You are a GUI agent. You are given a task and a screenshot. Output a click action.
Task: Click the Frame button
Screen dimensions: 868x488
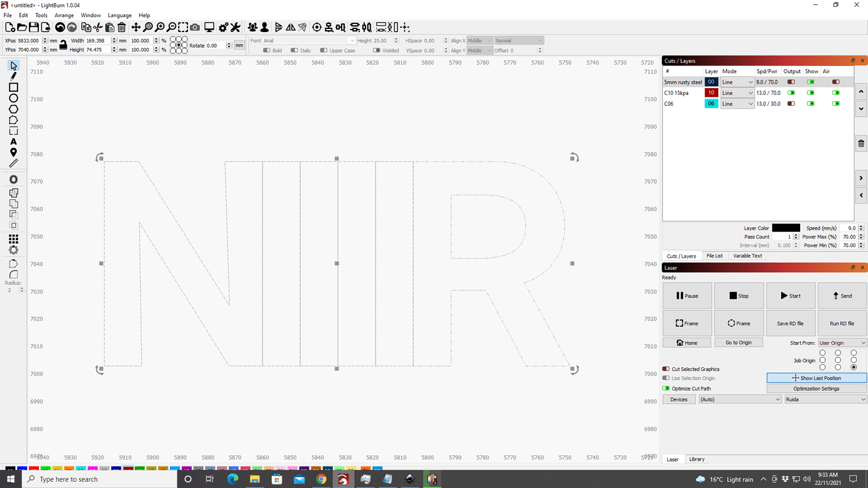687,323
